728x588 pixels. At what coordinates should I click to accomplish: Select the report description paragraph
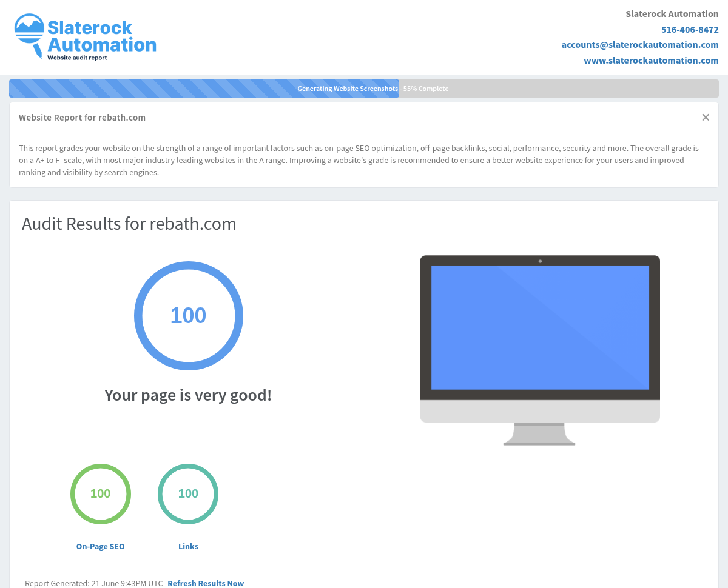(x=359, y=160)
